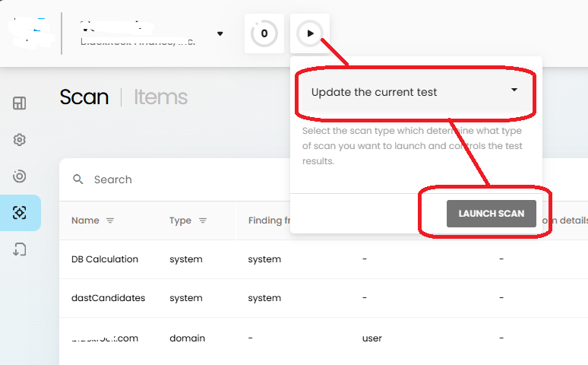Viewport: 588px width, 365px height.
Task: Select the target circle sidebar icon
Action: [x=20, y=176]
